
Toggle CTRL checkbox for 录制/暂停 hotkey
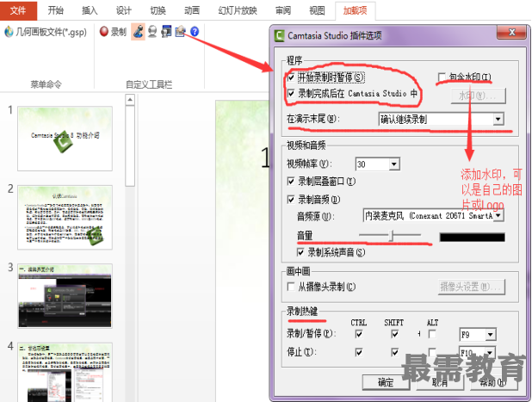[359, 334]
